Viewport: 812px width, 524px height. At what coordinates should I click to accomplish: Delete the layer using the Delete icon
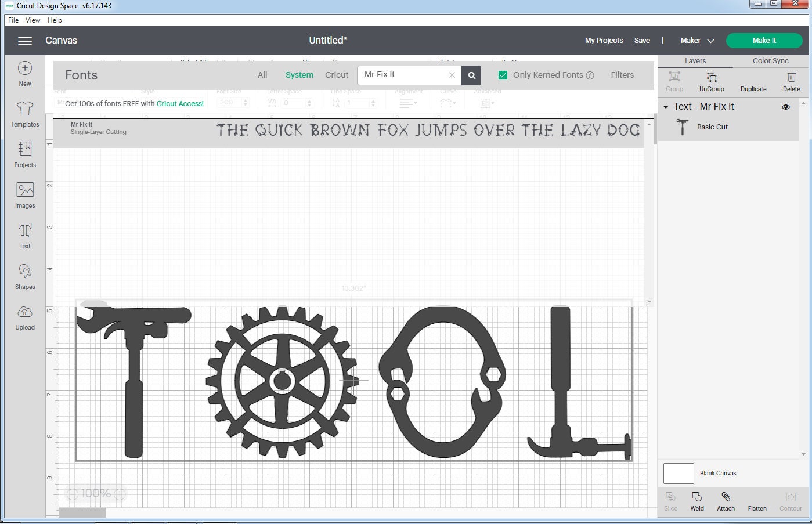[792, 81]
